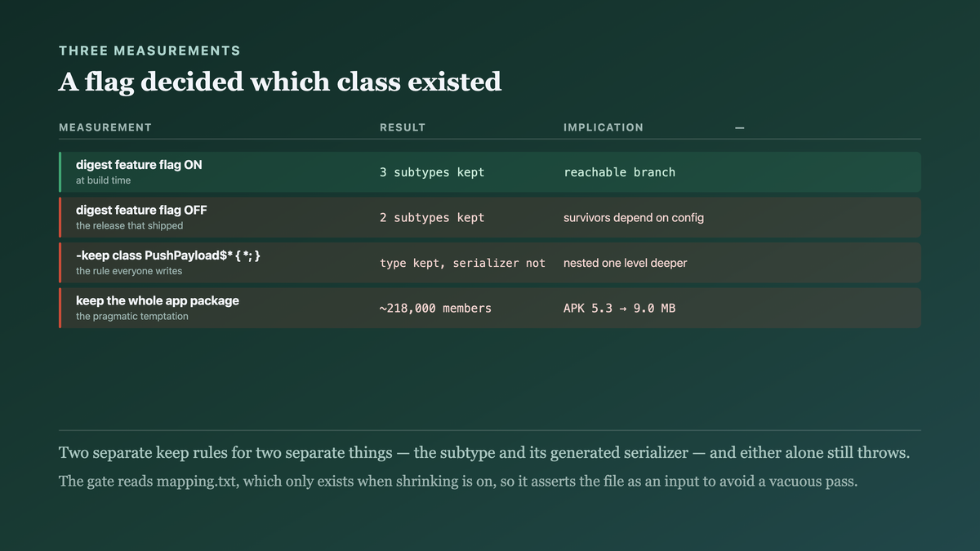This screenshot has height=551, width=980.
Task: Click 'the pragmatic temptation' subtitle
Action: coord(132,316)
